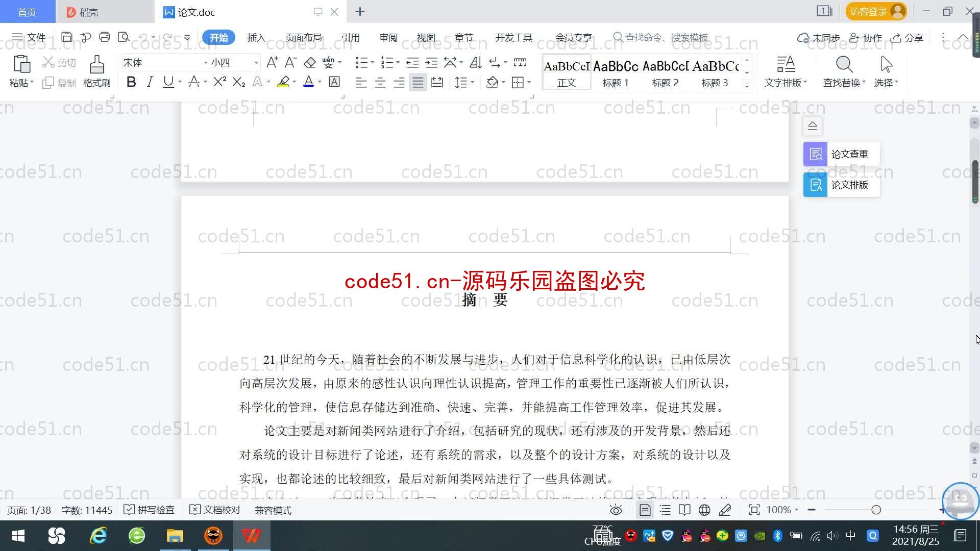Click Unsynced (未同步) cloud button
The width and height of the screenshot is (980, 551).
[818, 38]
